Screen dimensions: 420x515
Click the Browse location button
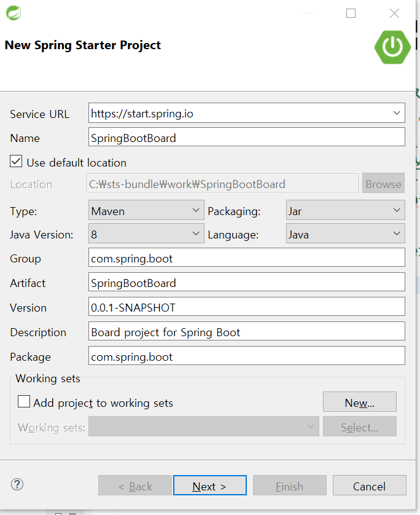(383, 183)
